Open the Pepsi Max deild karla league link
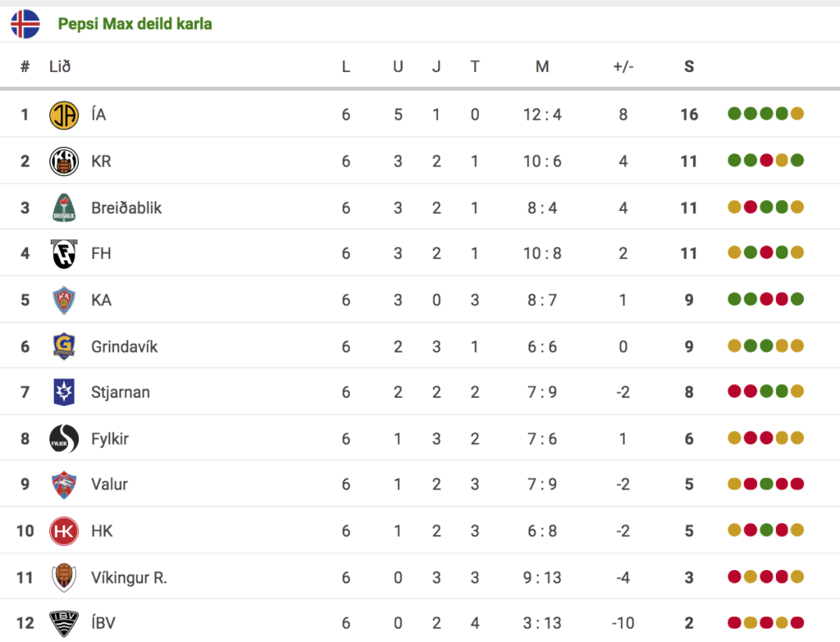The width and height of the screenshot is (840, 642). [x=135, y=24]
